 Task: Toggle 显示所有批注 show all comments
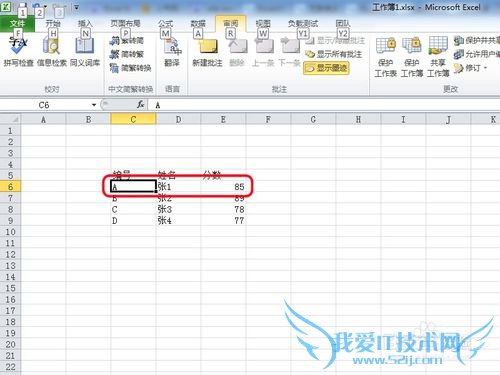click(333, 54)
